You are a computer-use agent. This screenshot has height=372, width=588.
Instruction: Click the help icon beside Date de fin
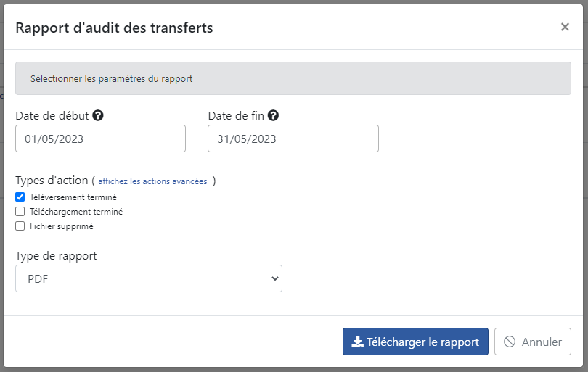click(x=274, y=115)
